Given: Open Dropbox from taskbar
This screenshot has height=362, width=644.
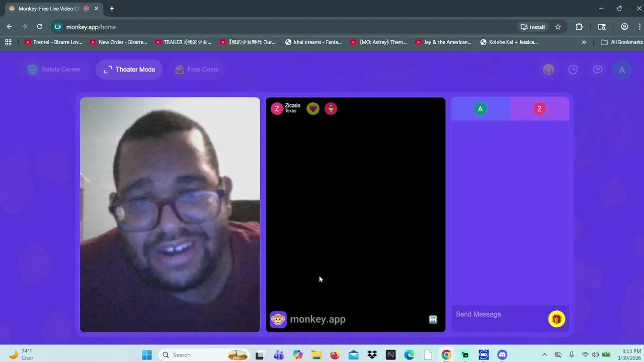Looking at the screenshot, I should click(x=372, y=355).
